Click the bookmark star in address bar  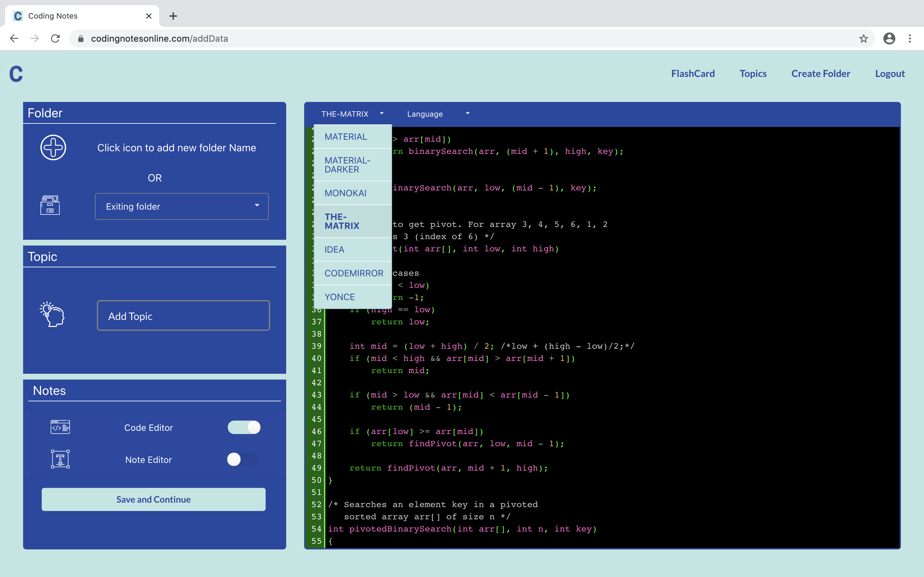point(864,38)
